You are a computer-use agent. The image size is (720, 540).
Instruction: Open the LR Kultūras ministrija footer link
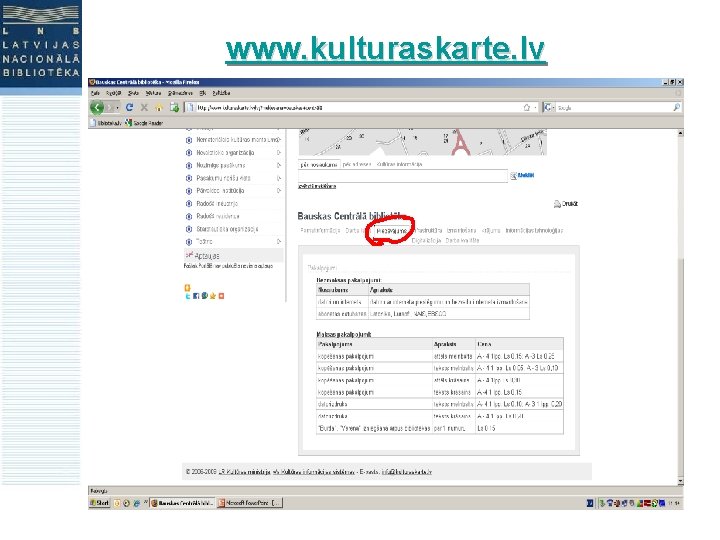point(245,472)
